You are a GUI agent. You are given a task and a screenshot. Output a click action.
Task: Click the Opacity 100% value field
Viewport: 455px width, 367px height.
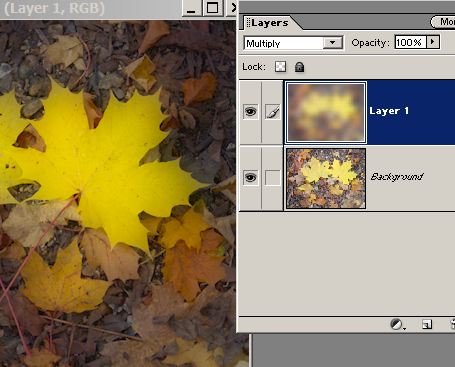(x=410, y=42)
